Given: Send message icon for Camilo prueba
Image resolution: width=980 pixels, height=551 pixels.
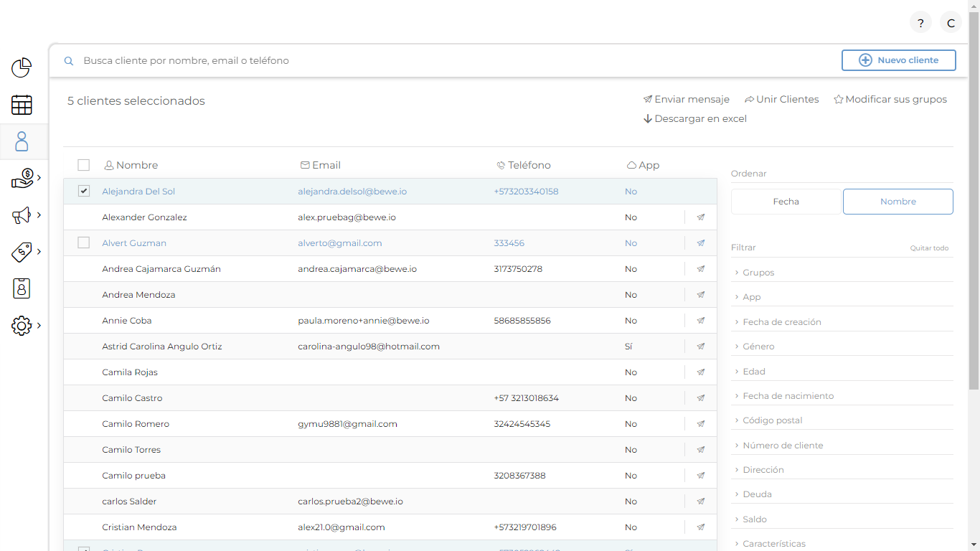Looking at the screenshot, I should pos(701,476).
